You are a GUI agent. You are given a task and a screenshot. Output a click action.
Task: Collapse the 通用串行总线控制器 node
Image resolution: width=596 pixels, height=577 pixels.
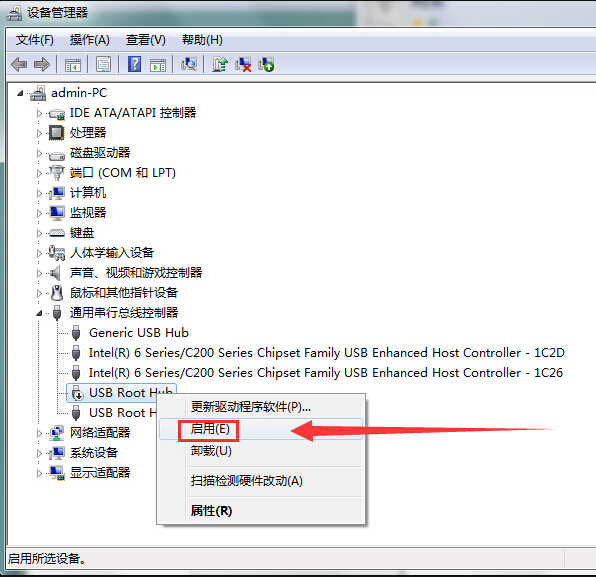click(39, 313)
